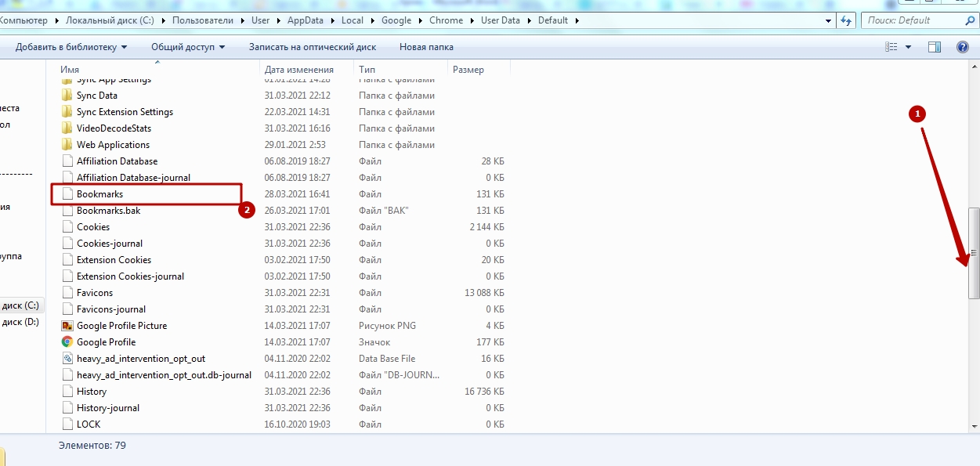The height and width of the screenshot is (466, 980).
Task: Click the 16 736 КБ size value
Action: tap(484, 392)
